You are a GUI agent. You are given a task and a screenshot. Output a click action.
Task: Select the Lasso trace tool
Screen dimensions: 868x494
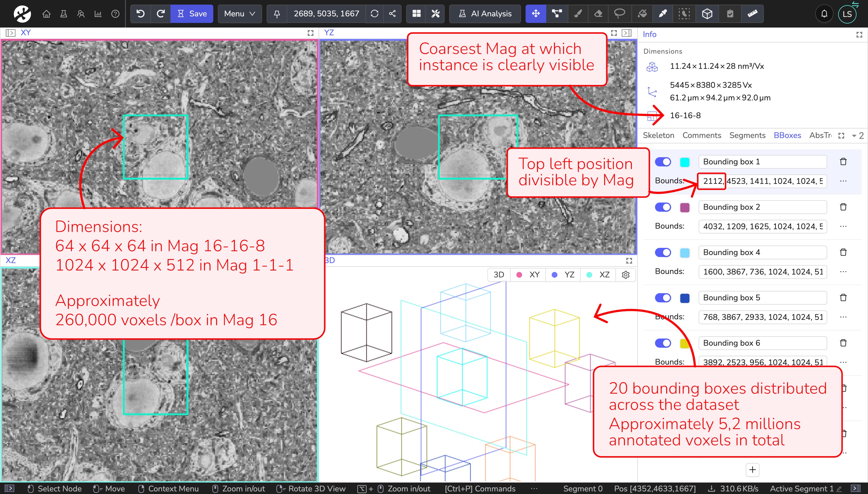[619, 13]
